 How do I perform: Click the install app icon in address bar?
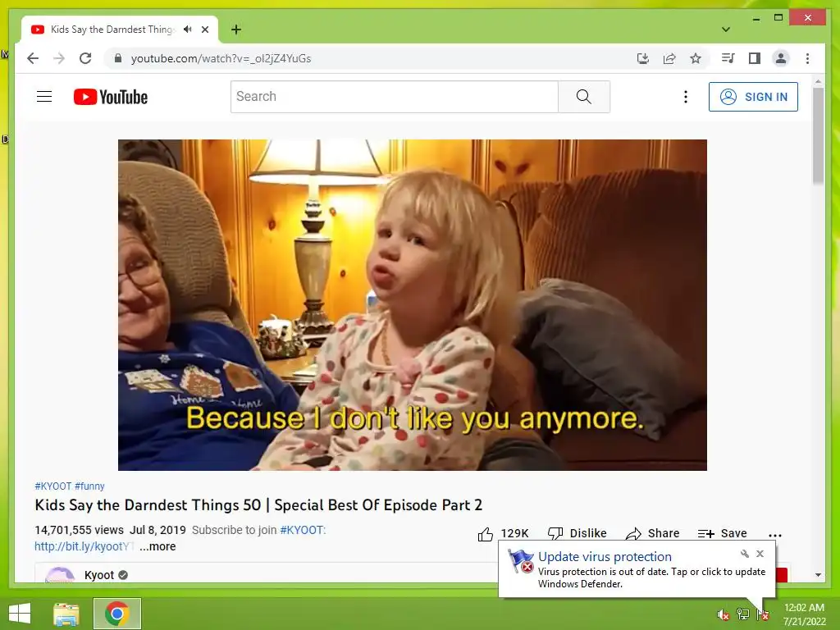[x=643, y=58]
